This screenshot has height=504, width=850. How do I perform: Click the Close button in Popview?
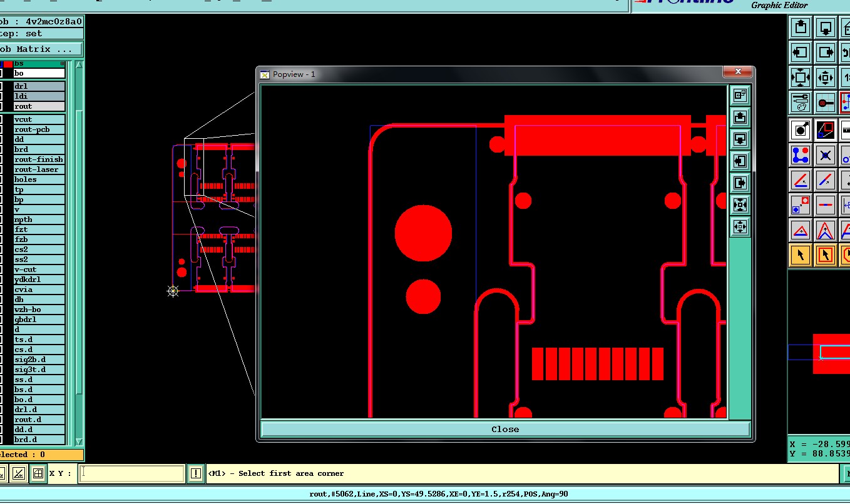coord(505,429)
